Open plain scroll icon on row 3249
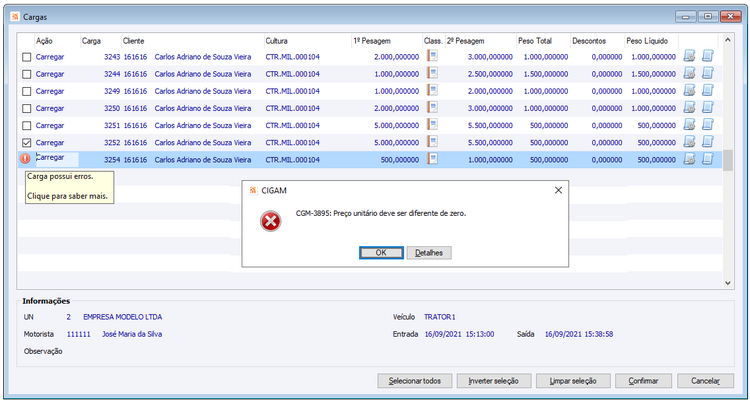 (707, 91)
